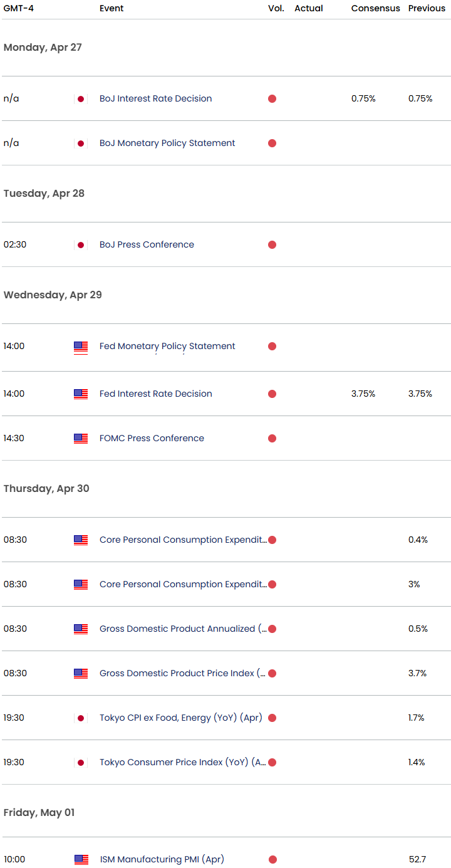Click red volatility dot for Fed Monetary Policy Statement
This screenshot has width=451, height=868.
tap(272, 347)
